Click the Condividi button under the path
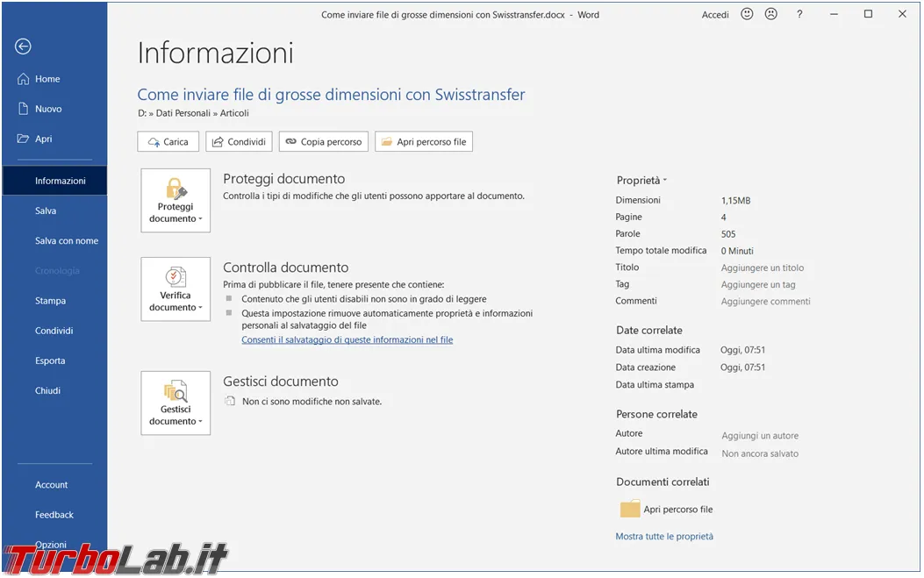 (239, 141)
